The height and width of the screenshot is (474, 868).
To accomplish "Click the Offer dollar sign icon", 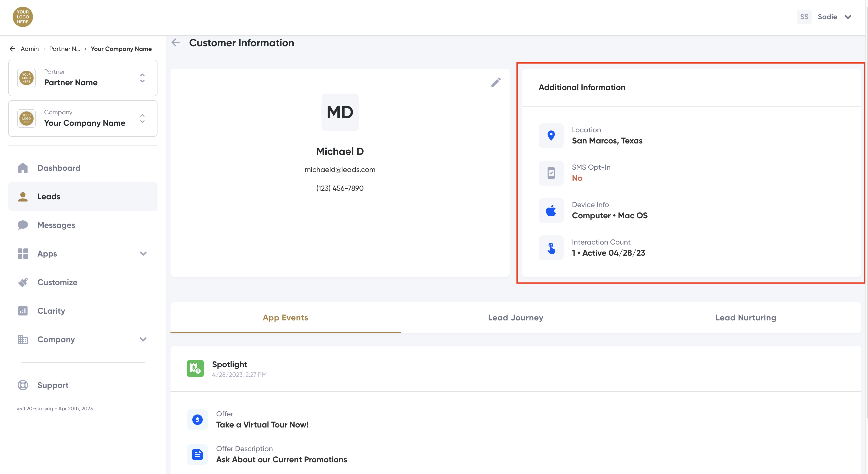I will (x=198, y=419).
